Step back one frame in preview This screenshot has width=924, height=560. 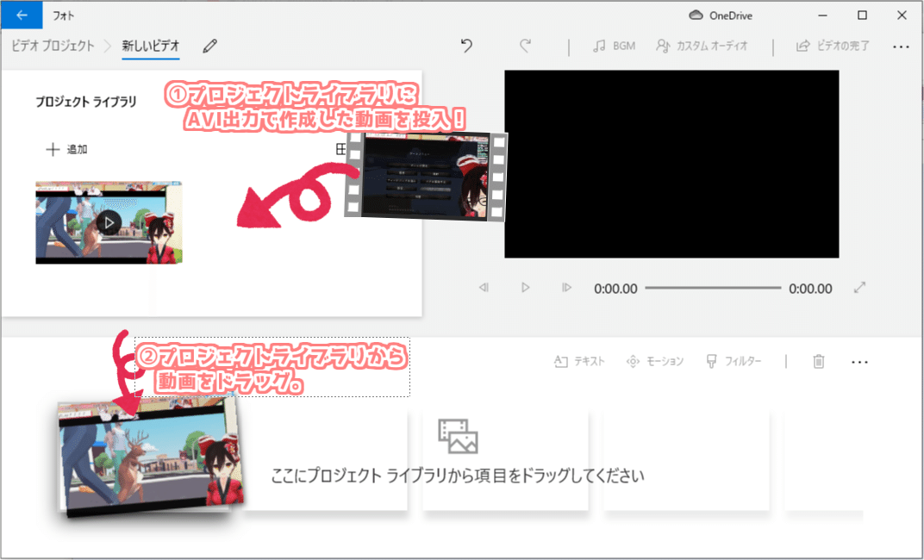484,288
